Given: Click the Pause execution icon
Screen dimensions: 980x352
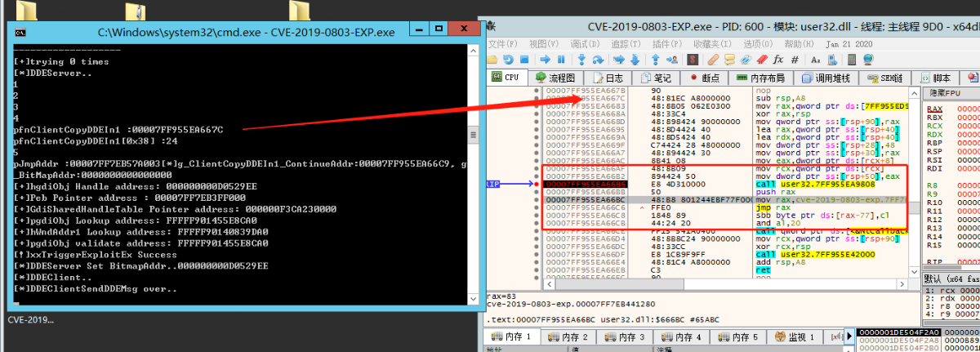Looking at the screenshot, I should click(x=561, y=59).
